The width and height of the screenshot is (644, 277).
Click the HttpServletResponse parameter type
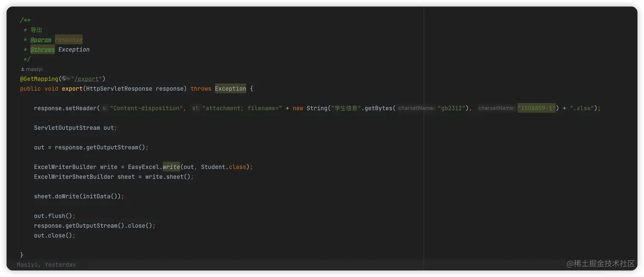[119, 89]
